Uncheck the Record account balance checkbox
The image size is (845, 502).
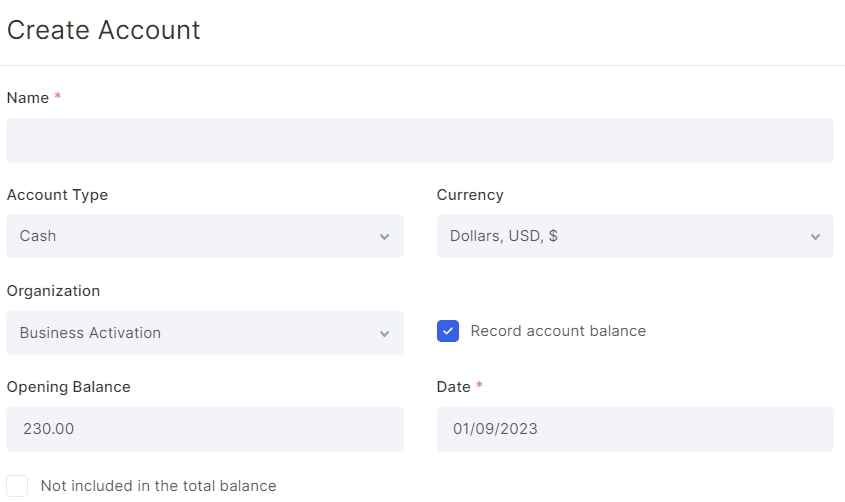448,331
